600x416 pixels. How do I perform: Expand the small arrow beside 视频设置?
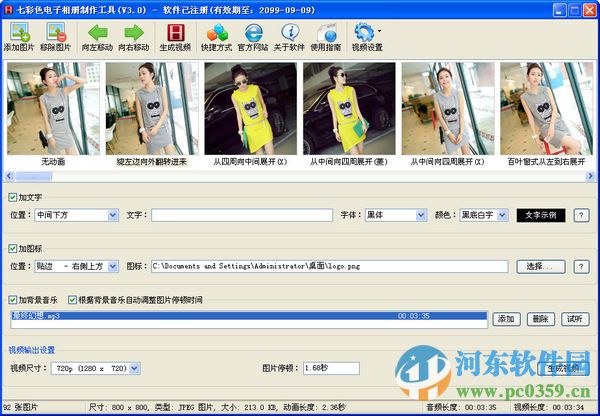click(x=379, y=31)
